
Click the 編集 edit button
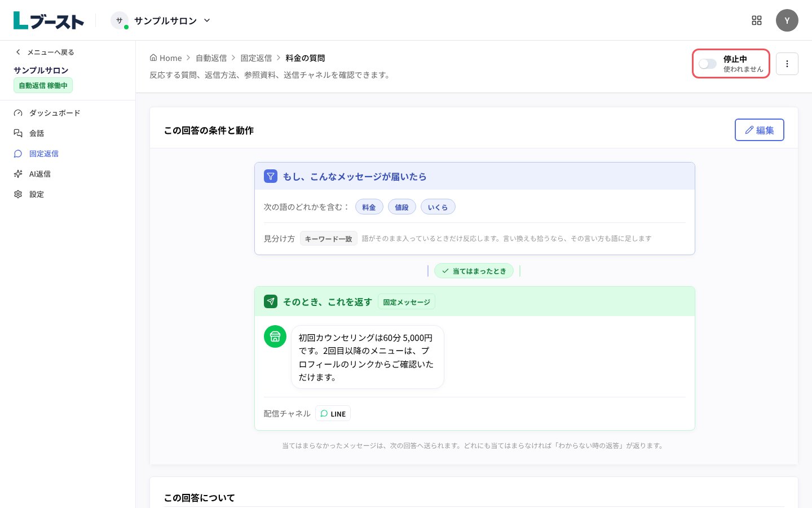(x=760, y=130)
